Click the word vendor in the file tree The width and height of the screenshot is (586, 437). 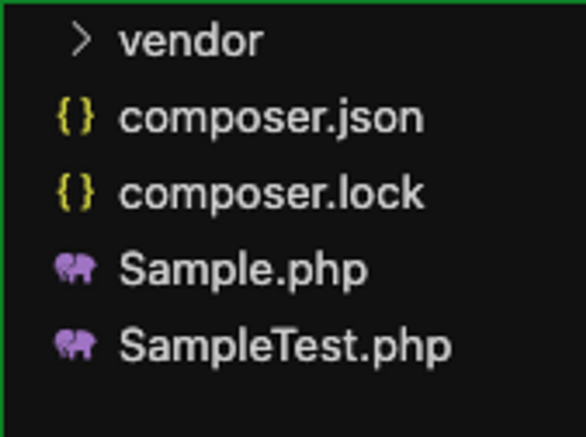pos(191,40)
